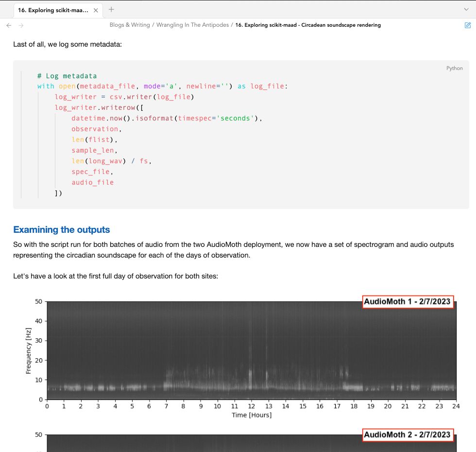476x452 pixels.
Task: Click the paragraph starting 'So with the script run'
Action: coord(234,250)
